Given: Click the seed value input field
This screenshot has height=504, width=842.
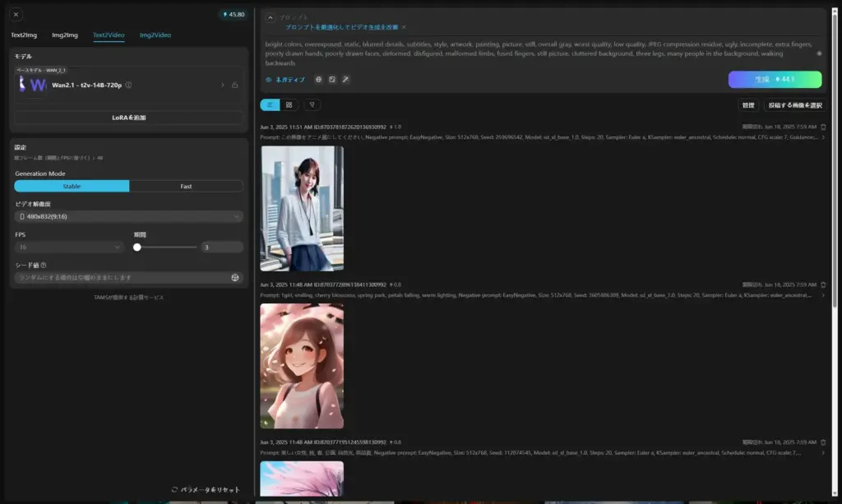Looking at the screenshot, I should pyautogui.click(x=122, y=278).
